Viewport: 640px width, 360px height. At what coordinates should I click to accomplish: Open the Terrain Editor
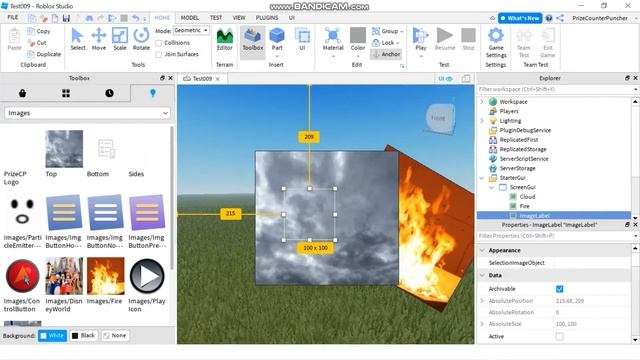pos(224,39)
